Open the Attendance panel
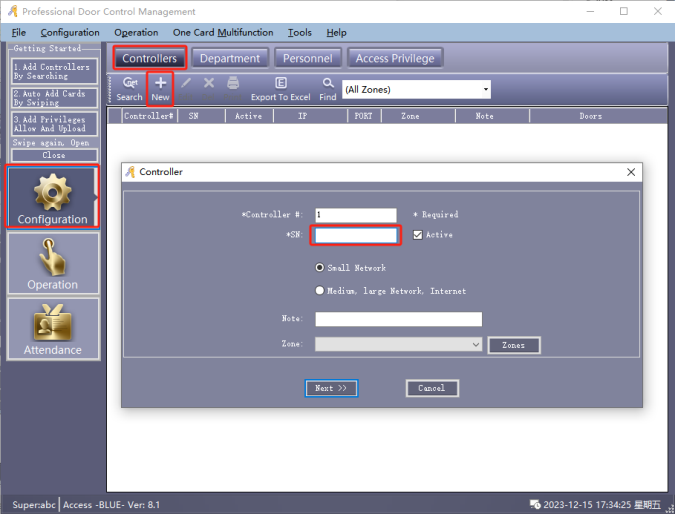The width and height of the screenshot is (675, 514). (52, 329)
